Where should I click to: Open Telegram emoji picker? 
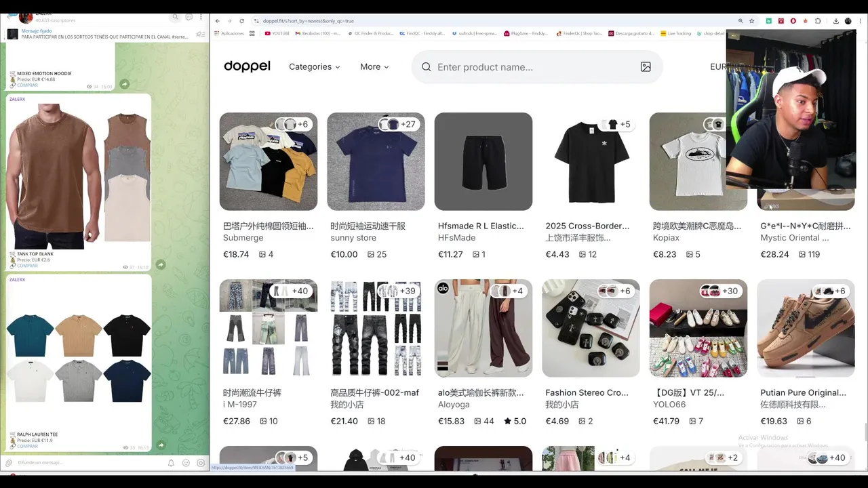[186, 463]
